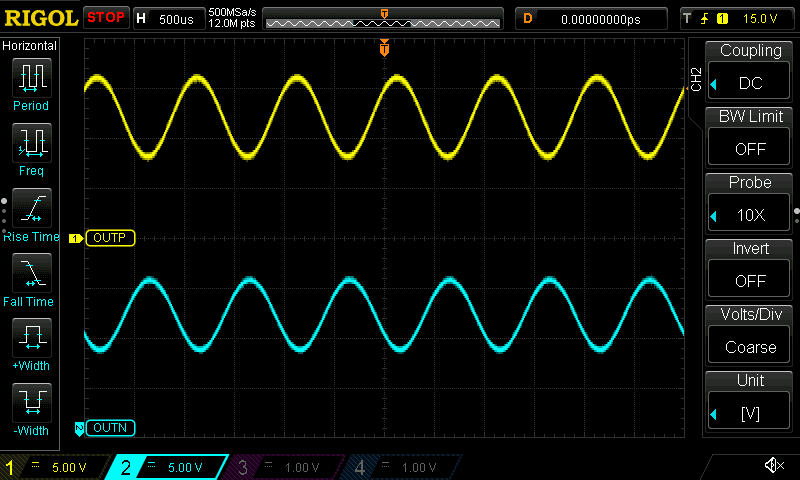This screenshot has width=800, height=480.
Task: Choose the Rise Time measurement icon
Action: 31,210
